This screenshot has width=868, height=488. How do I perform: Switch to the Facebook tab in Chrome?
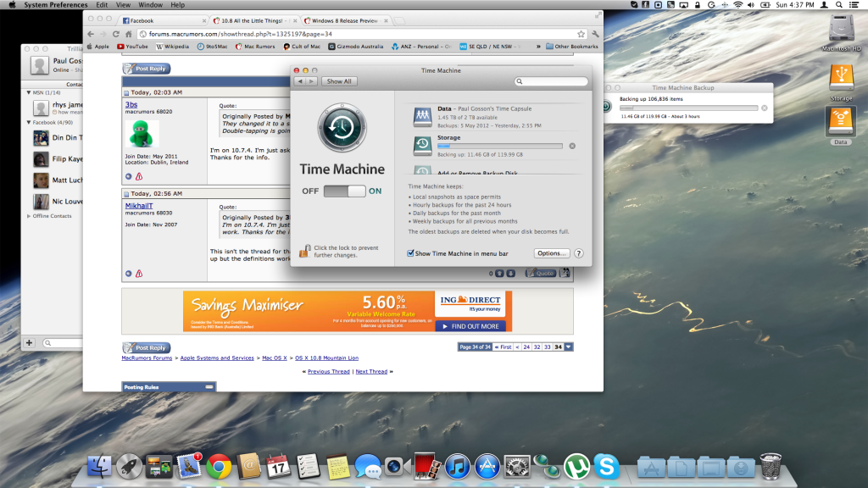pos(164,20)
